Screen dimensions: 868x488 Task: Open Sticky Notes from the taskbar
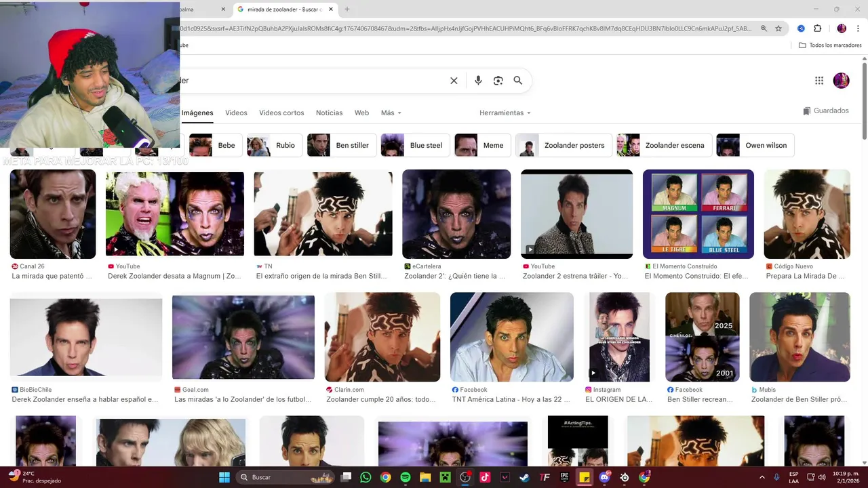[584, 477]
